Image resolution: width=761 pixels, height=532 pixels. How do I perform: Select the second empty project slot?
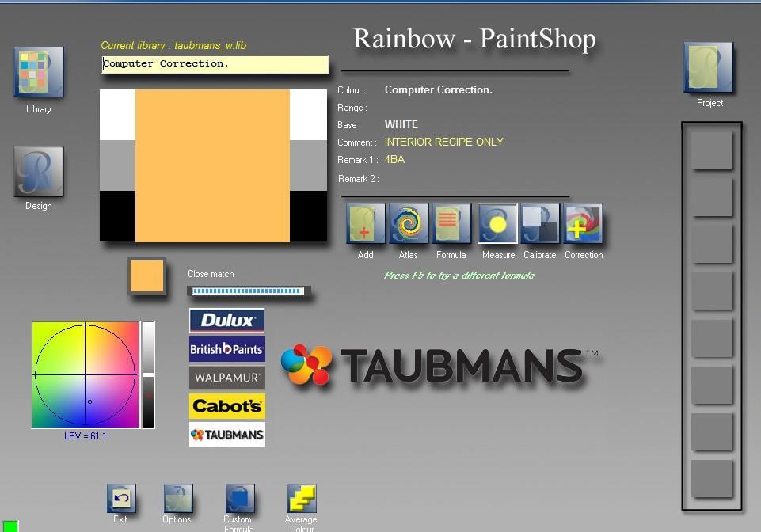coord(711,198)
